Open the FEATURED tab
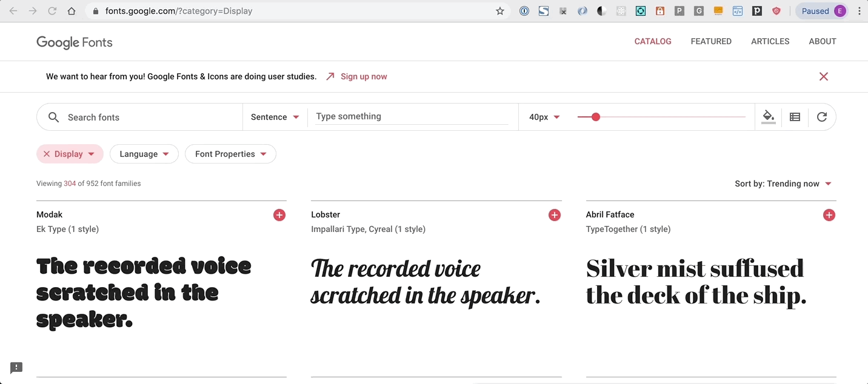Image resolution: width=868 pixels, height=384 pixels. tap(711, 41)
